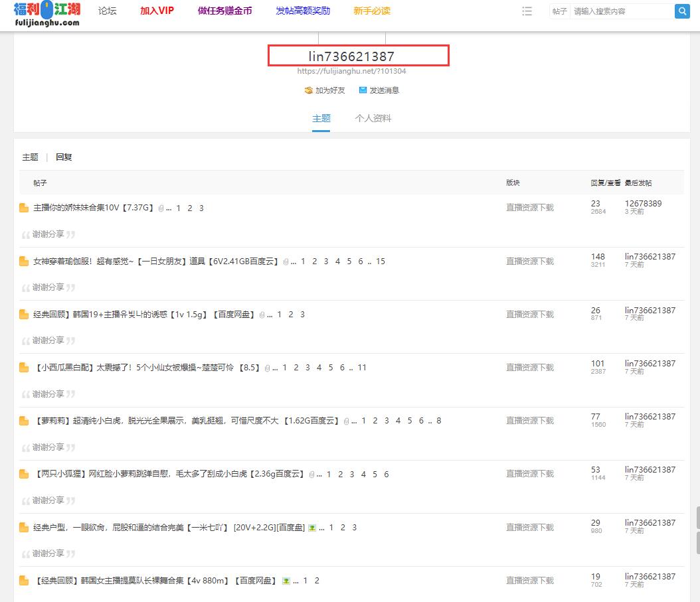
Task: Go to page 15 of the 148-reply thread
Action: 381,262
